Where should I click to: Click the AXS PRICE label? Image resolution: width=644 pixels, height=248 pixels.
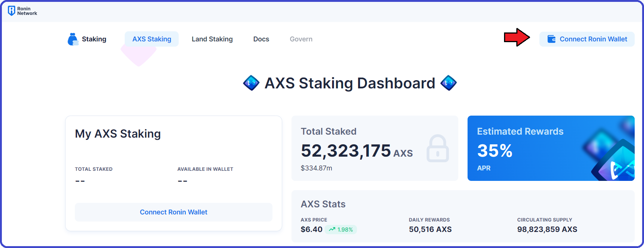(314, 220)
